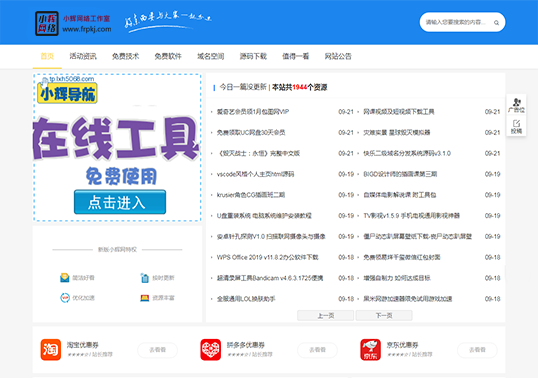This screenshot has width=538, height=378.
Task: Open the Taobao 淘 app icon
Action: [50, 350]
